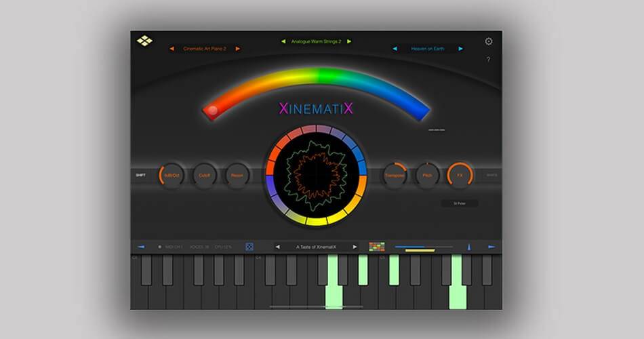Click the blue horizontal slider in bottom bar
Image resolution: width=644 pixels, height=339 pixels.
(x=423, y=247)
